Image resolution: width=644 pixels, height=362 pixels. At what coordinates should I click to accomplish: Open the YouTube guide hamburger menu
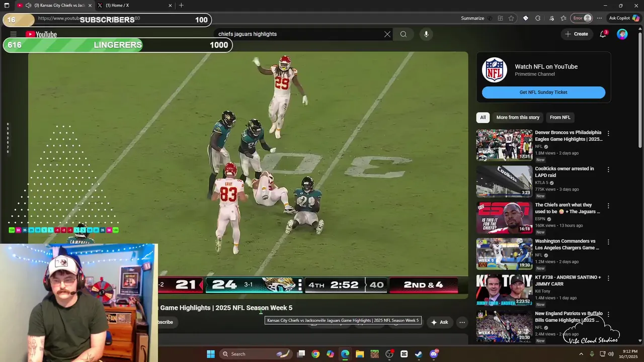pyautogui.click(x=14, y=34)
